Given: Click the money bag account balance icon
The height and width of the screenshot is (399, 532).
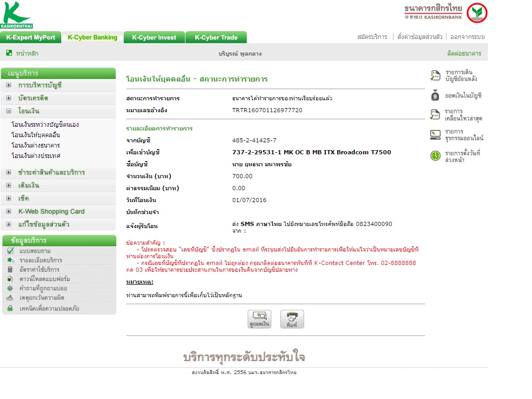Looking at the screenshot, I should (x=435, y=96).
